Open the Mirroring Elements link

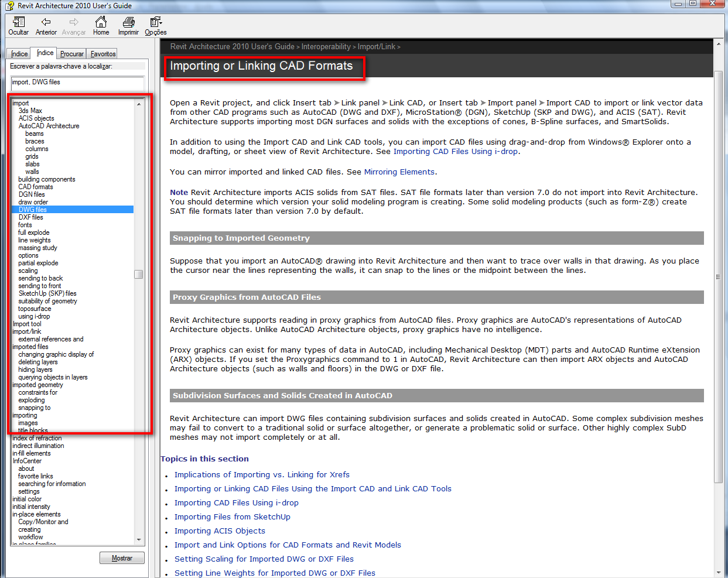click(x=399, y=172)
